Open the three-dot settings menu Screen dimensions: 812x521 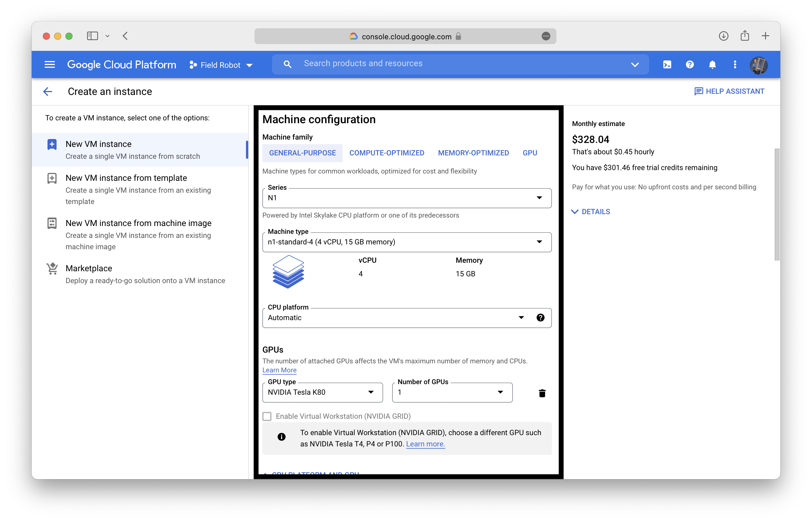(735, 65)
